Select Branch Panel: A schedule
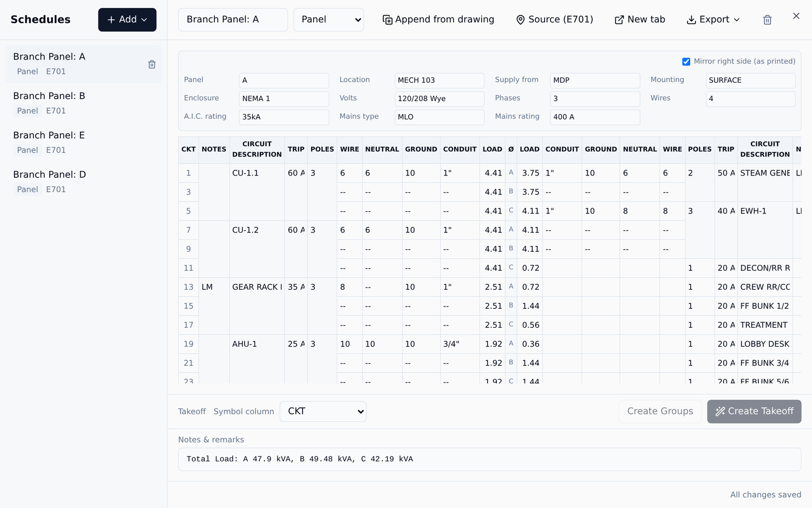The image size is (812, 508). tap(83, 64)
